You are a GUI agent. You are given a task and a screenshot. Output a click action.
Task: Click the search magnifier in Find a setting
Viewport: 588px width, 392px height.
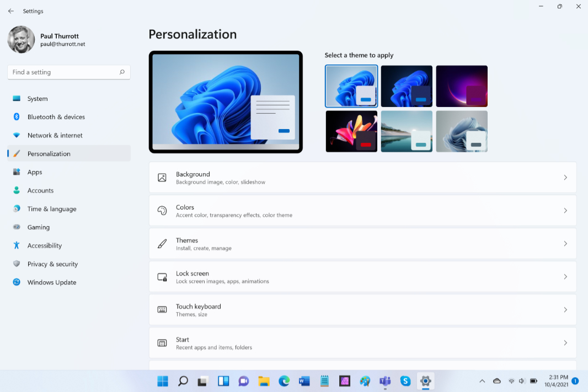[x=122, y=72]
